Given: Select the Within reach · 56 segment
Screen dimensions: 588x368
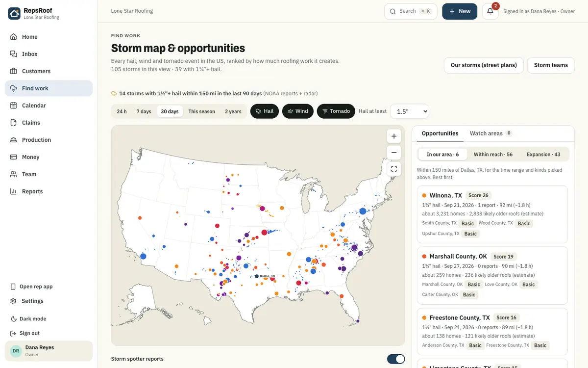Looking at the screenshot, I should coord(493,155).
